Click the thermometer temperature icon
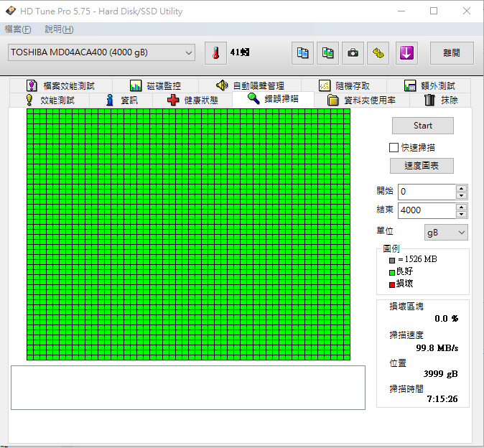Viewport: 484px width, 448px height. pyautogui.click(x=215, y=53)
